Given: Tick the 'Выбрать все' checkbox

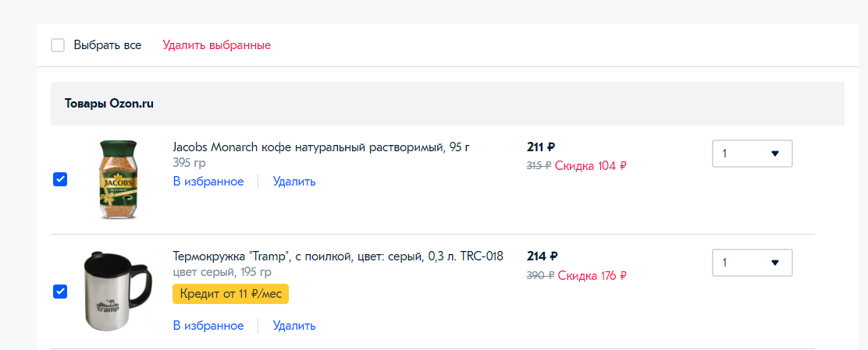Looking at the screenshot, I should tap(58, 45).
